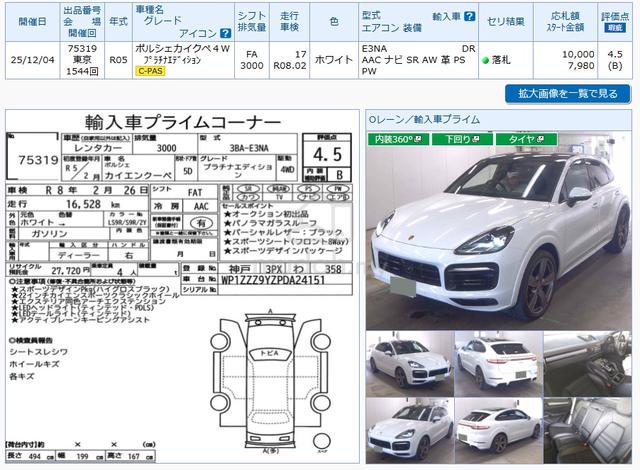The width and height of the screenshot is (640, 470).
Task: Open the front-left side view thumbnail
Action: (x=410, y=364)
